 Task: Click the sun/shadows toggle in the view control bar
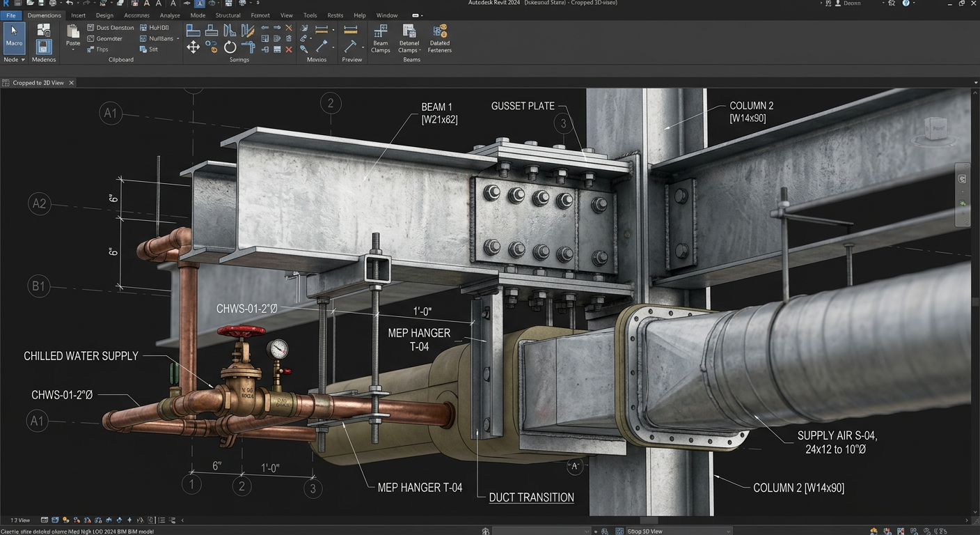click(x=65, y=520)
